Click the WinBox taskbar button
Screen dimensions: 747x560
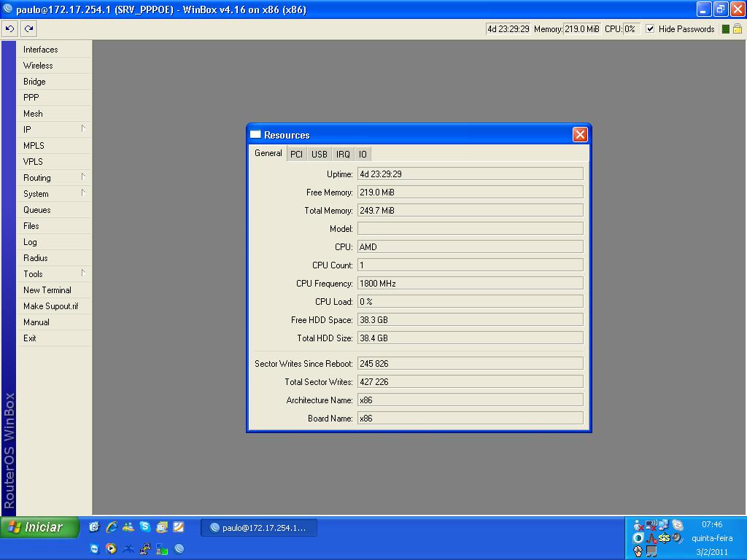[x=259, y=528]
